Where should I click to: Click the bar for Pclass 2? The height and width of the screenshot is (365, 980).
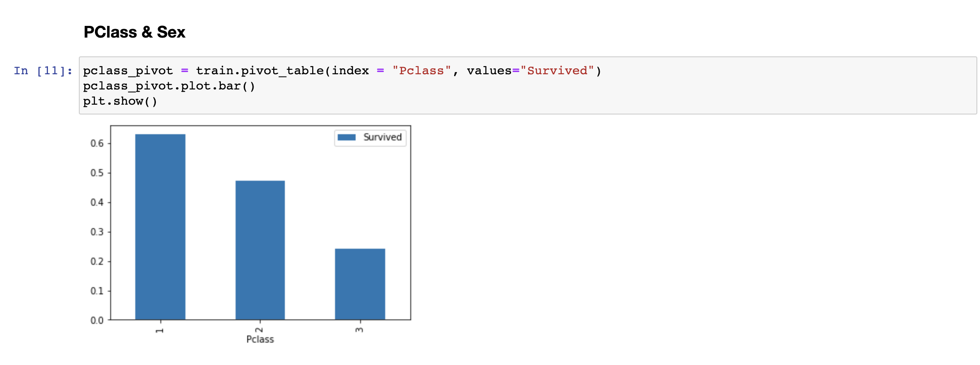click(x=260, y=250)
